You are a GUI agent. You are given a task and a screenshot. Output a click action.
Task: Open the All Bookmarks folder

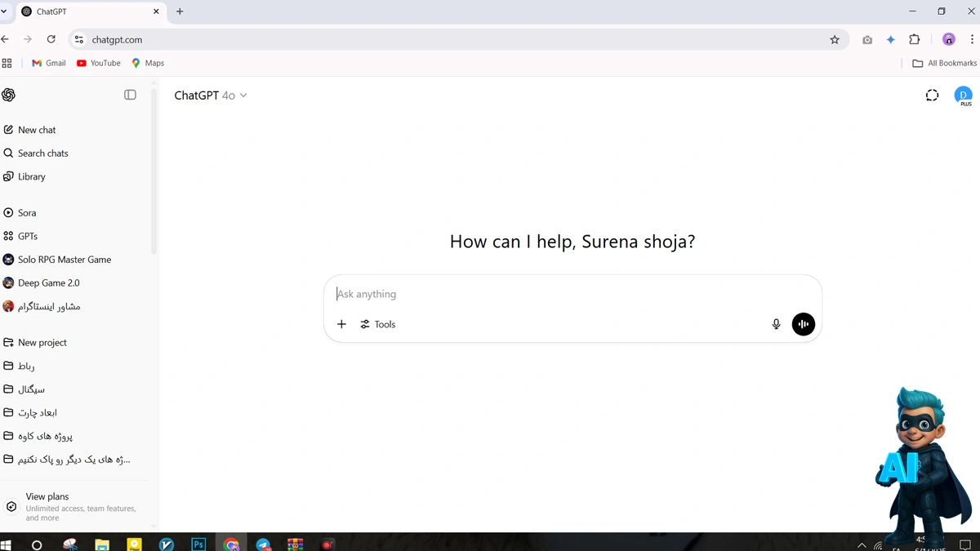945,63
